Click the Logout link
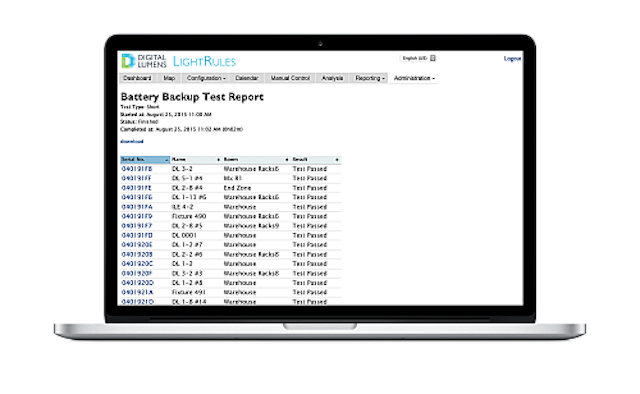The image size is (640, 394). click(512, 59)
